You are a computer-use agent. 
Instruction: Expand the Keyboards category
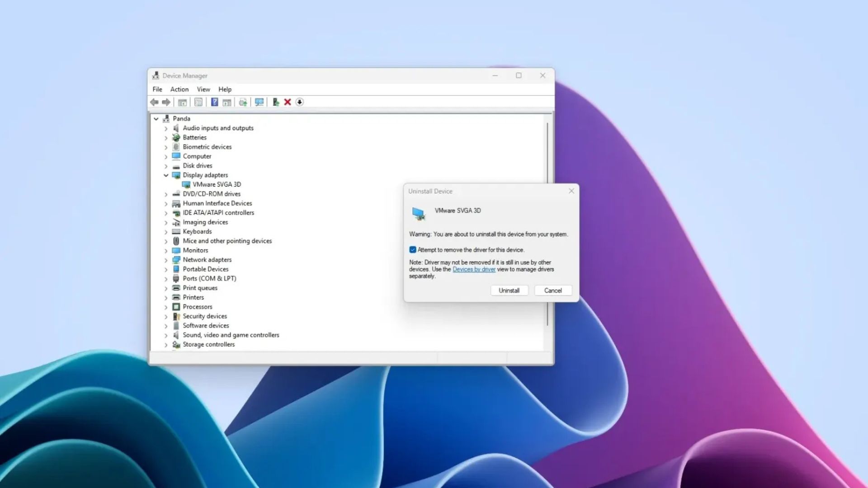(166, 231)
